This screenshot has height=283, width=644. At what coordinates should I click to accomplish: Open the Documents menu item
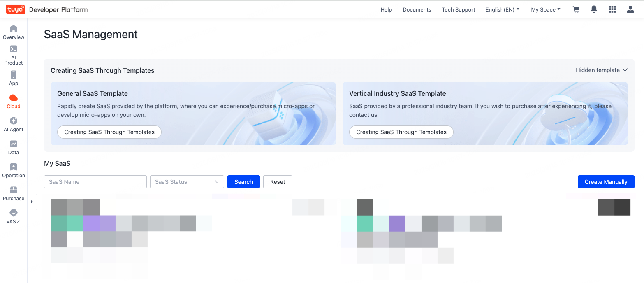(x=417, y=9)
